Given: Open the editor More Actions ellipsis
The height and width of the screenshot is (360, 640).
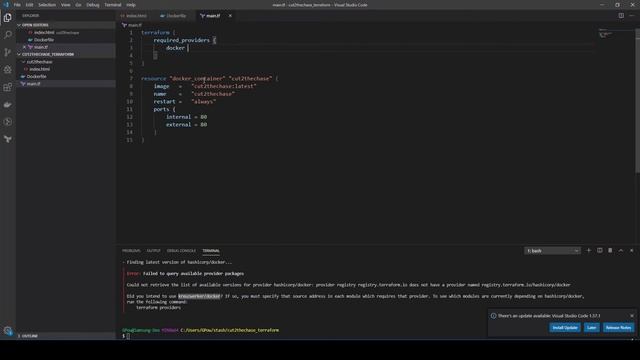Looking at the screenshot, I should tap(632, 16).
